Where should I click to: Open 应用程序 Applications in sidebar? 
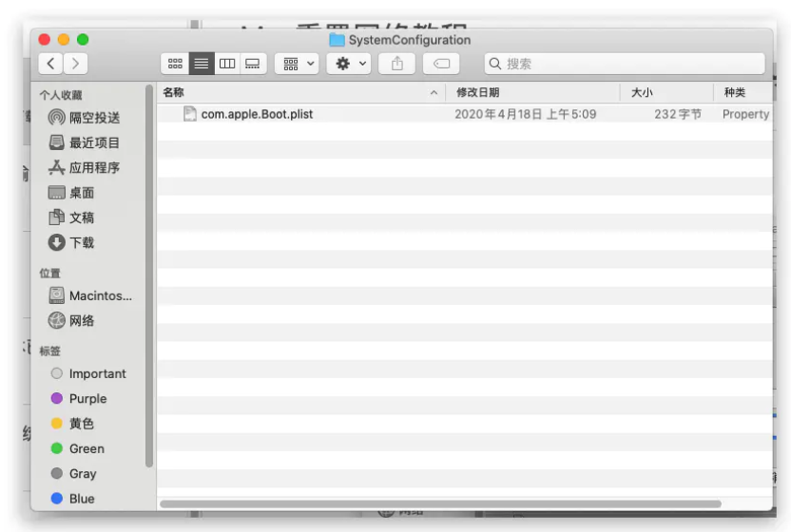coord(94,167)
